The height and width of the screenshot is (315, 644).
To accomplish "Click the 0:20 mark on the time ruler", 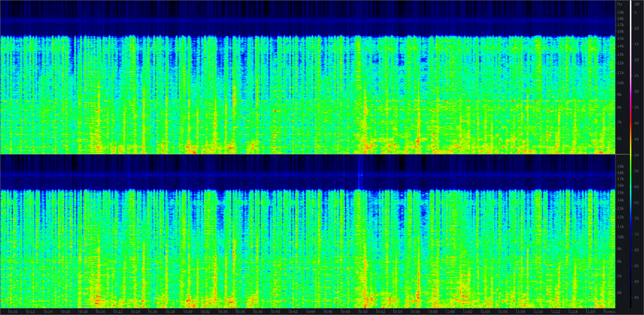I will pyautogui.click(x=101, y=311).
